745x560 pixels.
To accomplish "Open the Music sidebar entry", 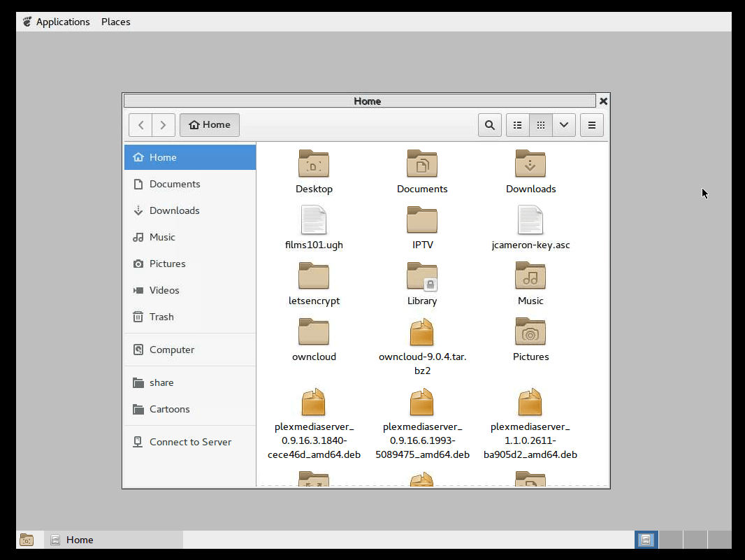I will (162, 237).
